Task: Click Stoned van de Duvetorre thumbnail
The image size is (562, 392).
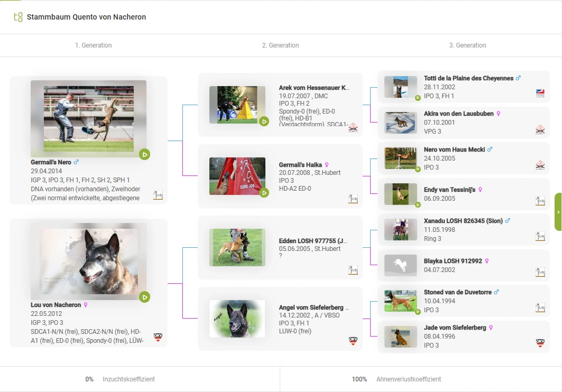Action: [x=400, y=301]
